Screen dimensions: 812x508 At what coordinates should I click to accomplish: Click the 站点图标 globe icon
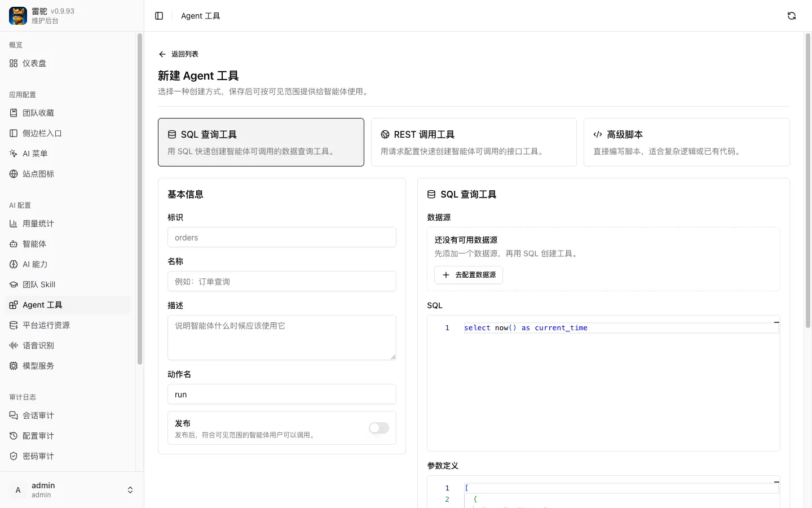(x=14, y=174)
